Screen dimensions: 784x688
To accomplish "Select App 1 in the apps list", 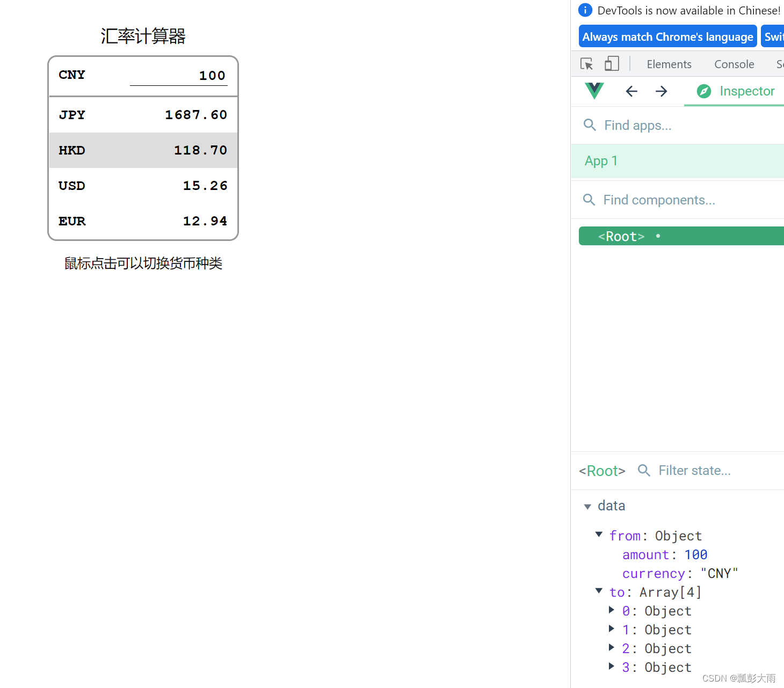I will 601,160.
